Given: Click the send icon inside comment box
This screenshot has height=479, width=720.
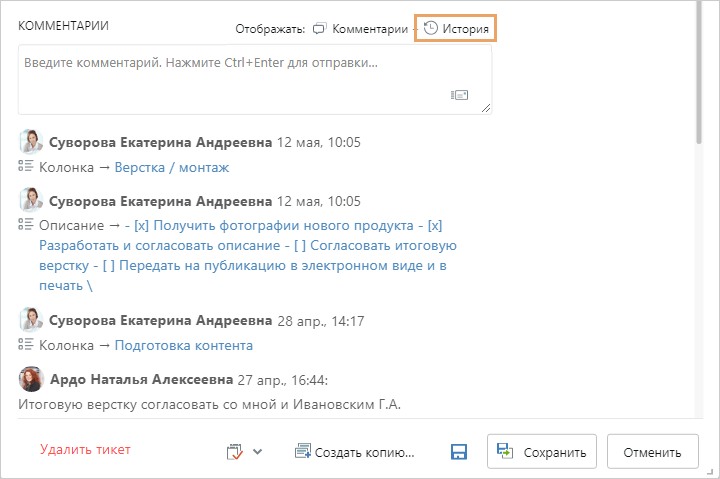Looking at the screenshot, I should [459, 95].
